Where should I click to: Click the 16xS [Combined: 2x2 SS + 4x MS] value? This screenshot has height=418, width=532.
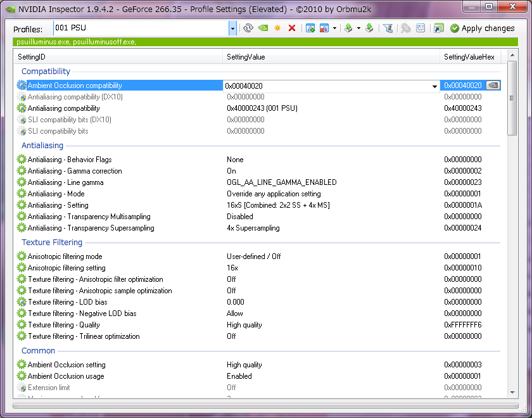(278, 205)
